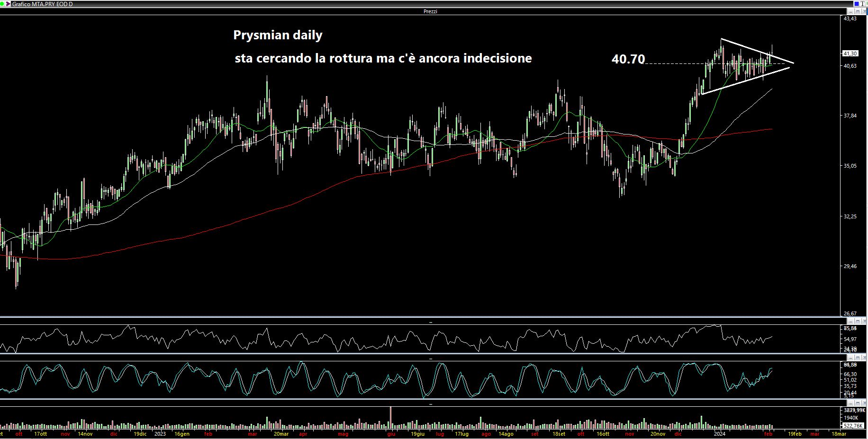868x439 pixels.
Task: Select the 'Prysmian daily' text annotation
Action: coord(278,36)
